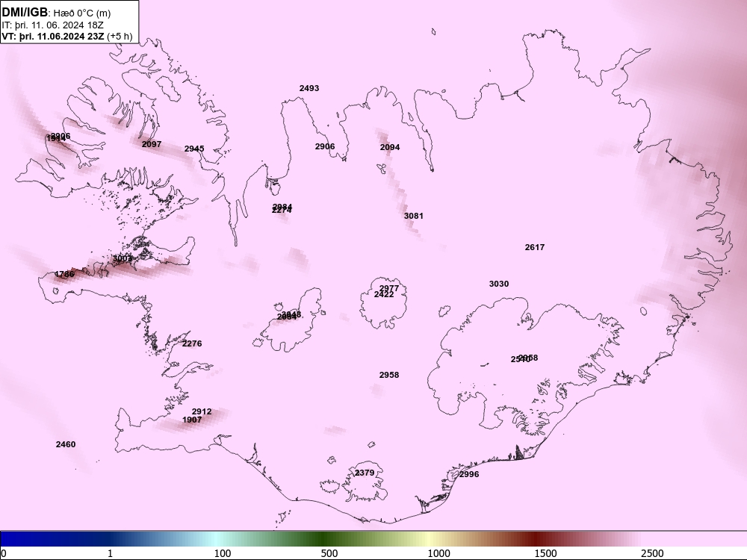This screenshot has height=560, width=747.
Task: Select the 2460 value over the sea
Action: tap(66, 444)
